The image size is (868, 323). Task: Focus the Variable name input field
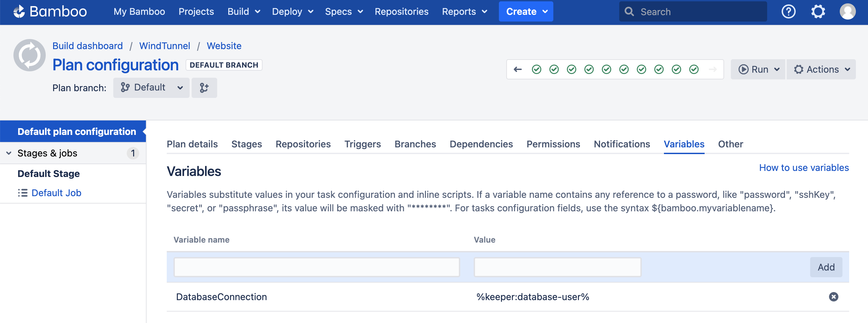click(317, 267)
